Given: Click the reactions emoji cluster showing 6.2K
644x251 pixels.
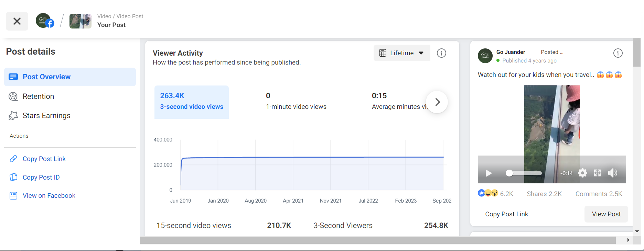Looking at the screenshot, I should tap(488, 193).
